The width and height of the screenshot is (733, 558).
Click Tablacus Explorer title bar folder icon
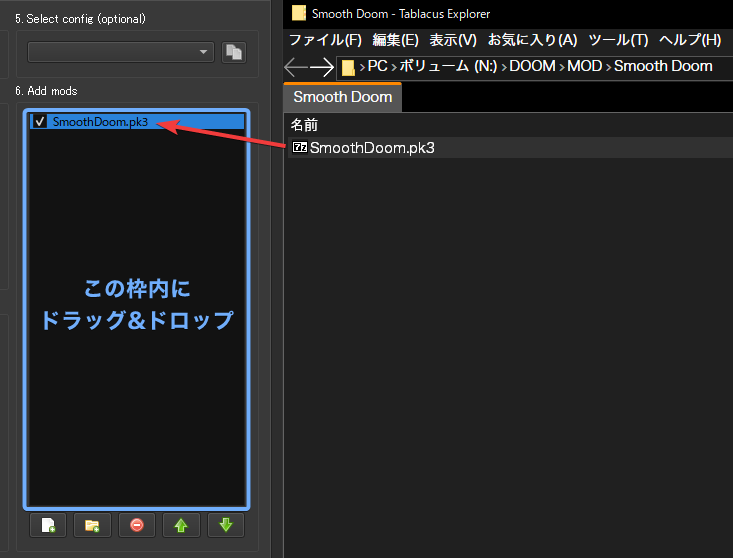pos(299,13)
